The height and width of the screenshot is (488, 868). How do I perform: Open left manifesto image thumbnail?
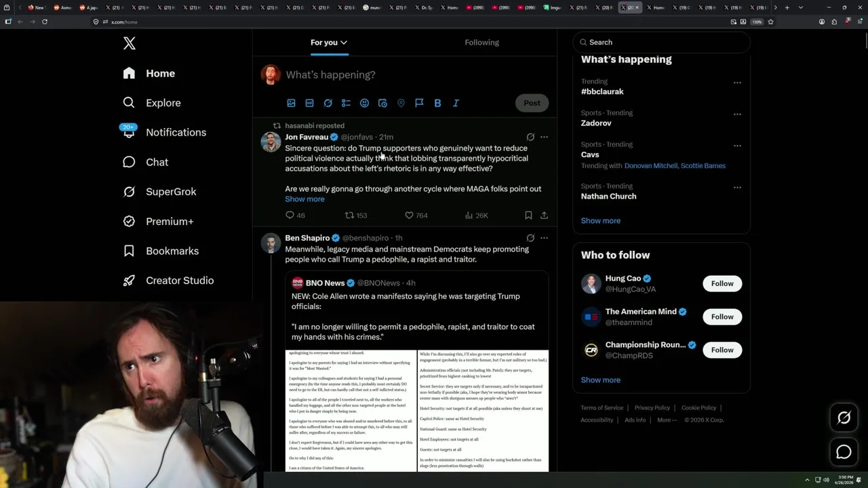point(351,411)
